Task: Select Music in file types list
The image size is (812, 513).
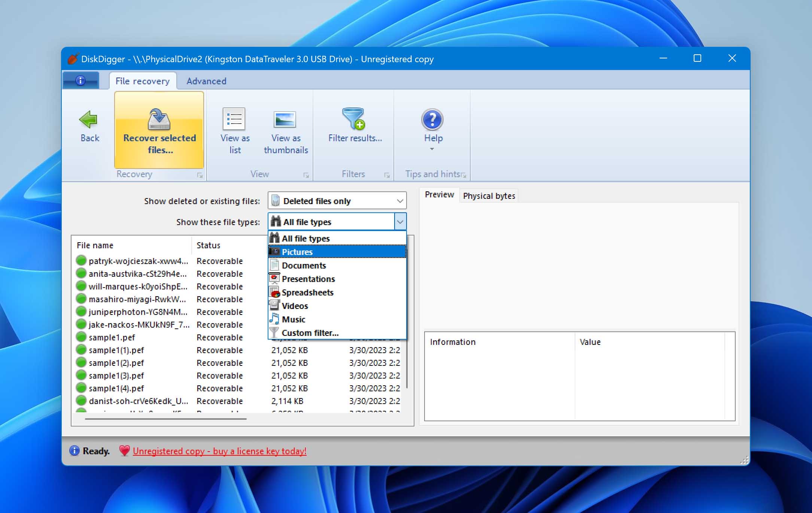Action: 337,319
